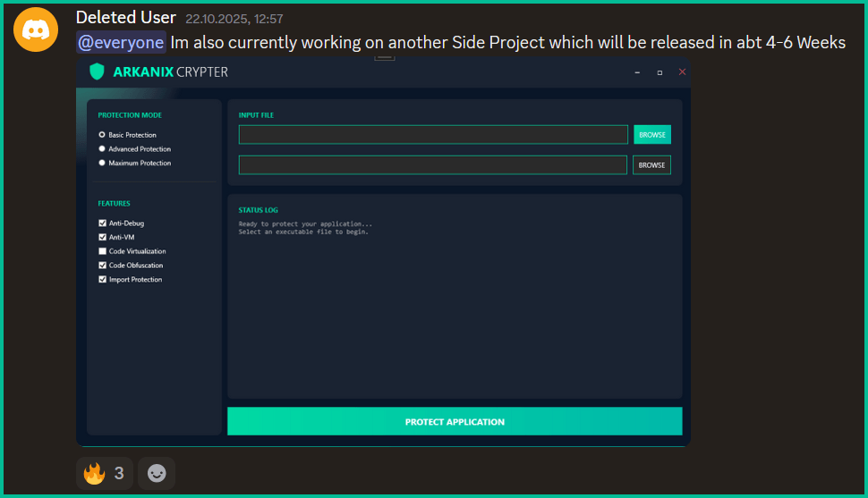868x498 pixels.
Task: Click the @everyone mention
Action: [121, 42]
